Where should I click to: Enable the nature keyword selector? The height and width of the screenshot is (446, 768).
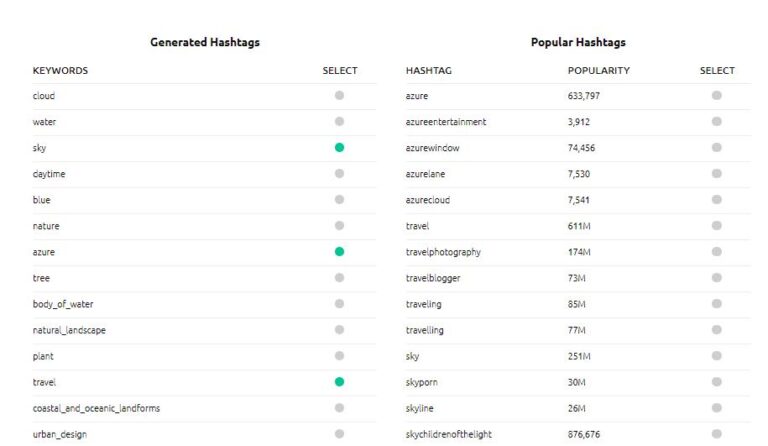tap(339, 226)
